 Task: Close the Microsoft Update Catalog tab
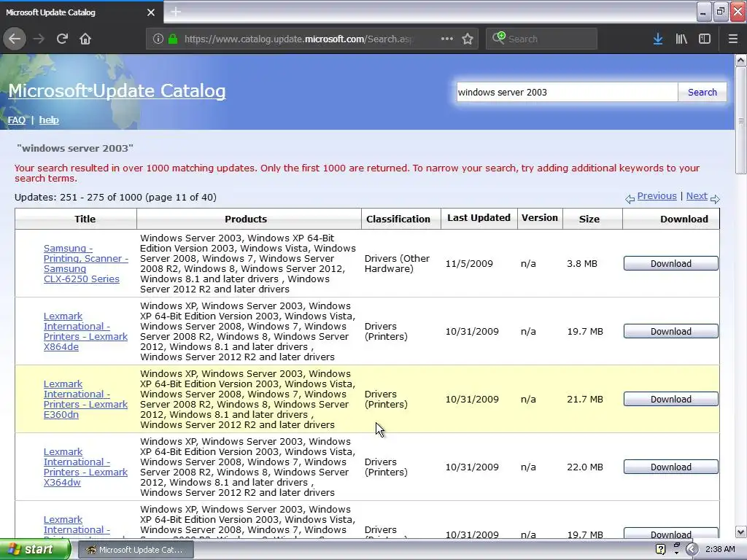coord(151,12)
